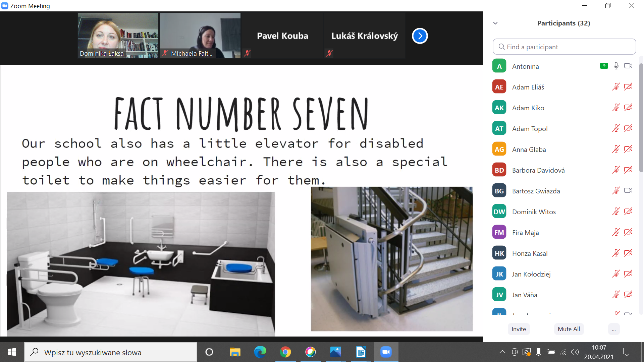Collapse the Participants panel chevron

495,23
